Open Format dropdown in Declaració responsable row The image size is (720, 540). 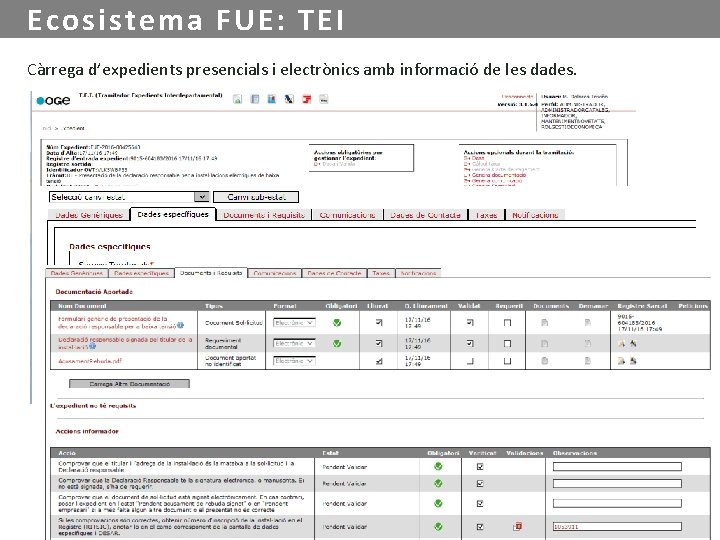pyautogui.click(x=294, y=343)
